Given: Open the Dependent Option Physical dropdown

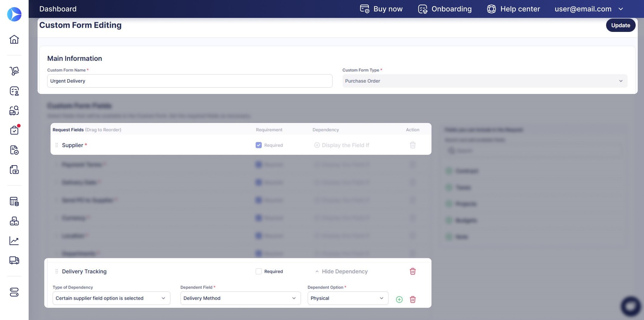Looking at the screenshot, I should click(x=348, y=298).
